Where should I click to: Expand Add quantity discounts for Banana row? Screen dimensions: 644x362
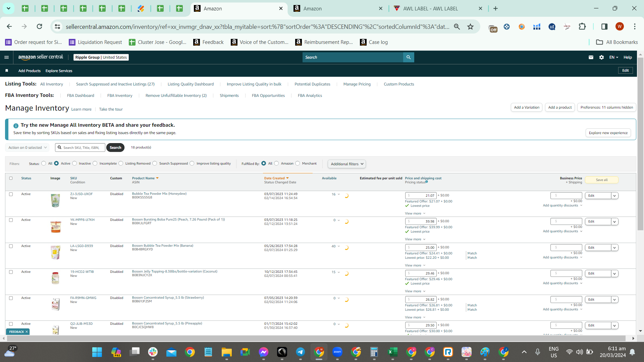tap(562, 257)
